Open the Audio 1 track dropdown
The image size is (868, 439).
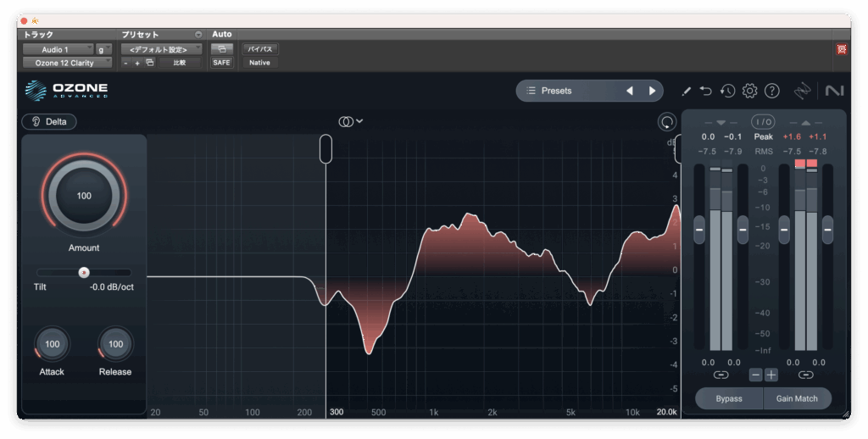(x=56, y=49)
